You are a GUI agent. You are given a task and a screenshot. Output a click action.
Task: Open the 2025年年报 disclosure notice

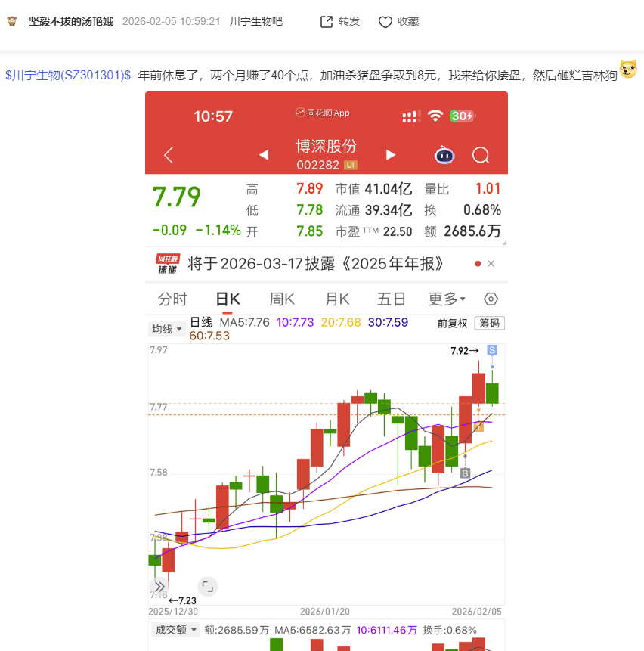pyautogui.click(x=315, y=264)
